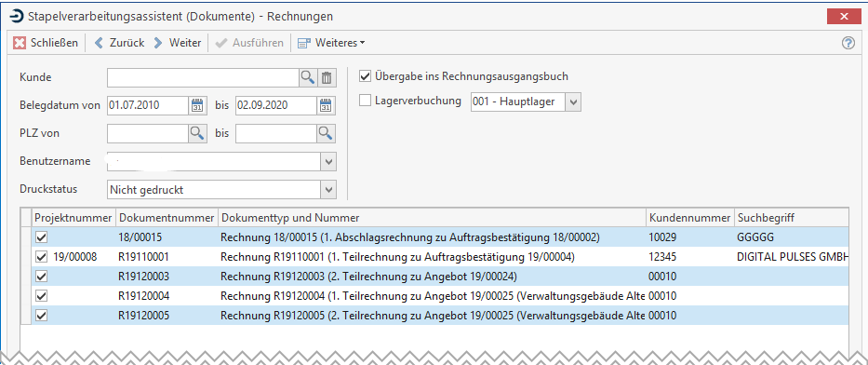
Task: Uncheck row for document R19120003
Action: tap(42, 277)
